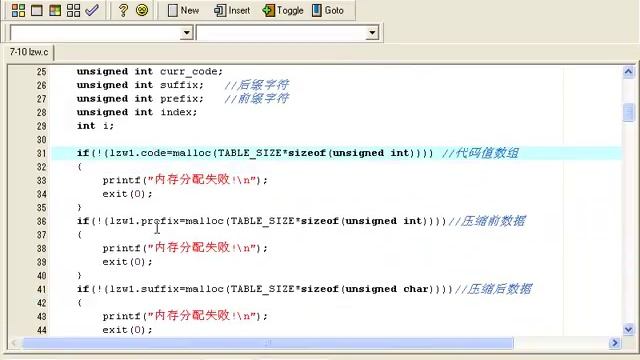Click the 'int i;' declaration on line 29

pos(96,126)
